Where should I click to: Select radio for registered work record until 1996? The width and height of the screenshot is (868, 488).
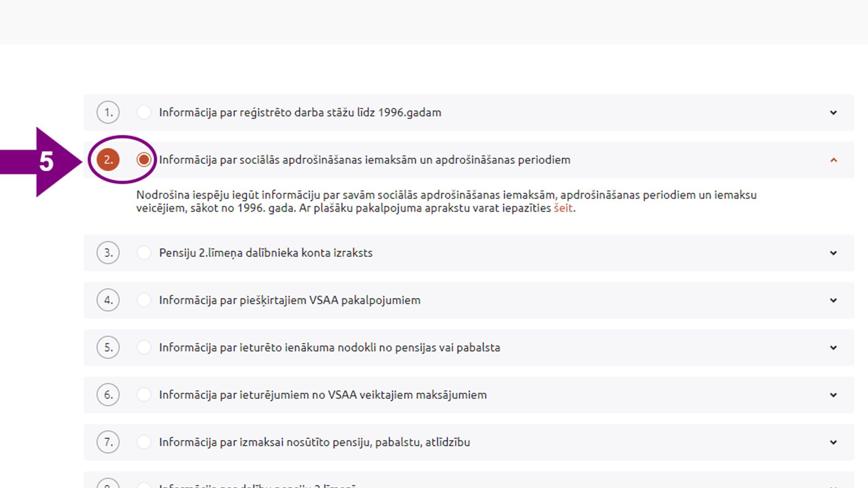click(144, 113)
